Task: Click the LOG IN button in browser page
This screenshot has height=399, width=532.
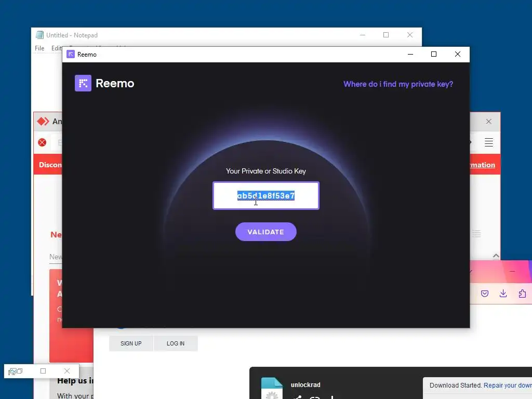Action: tap(176, 343)
